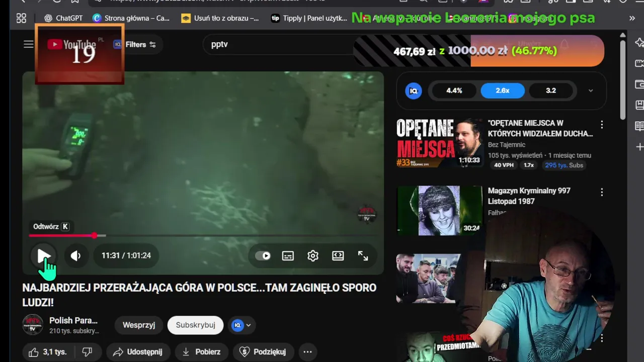Image resolution: width=644 pixels, height=362 pixels.
Task: Click the Subskrybuj button
Action: tap(195, 325)
